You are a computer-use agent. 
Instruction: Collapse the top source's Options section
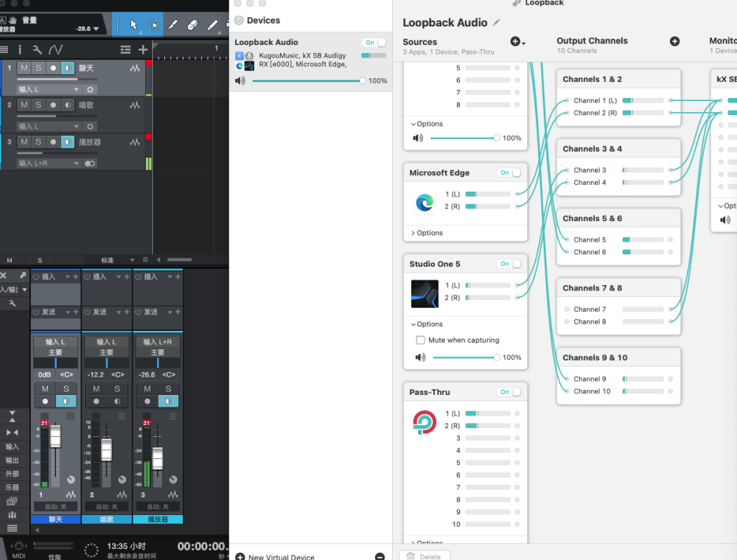tap(427, 124)
